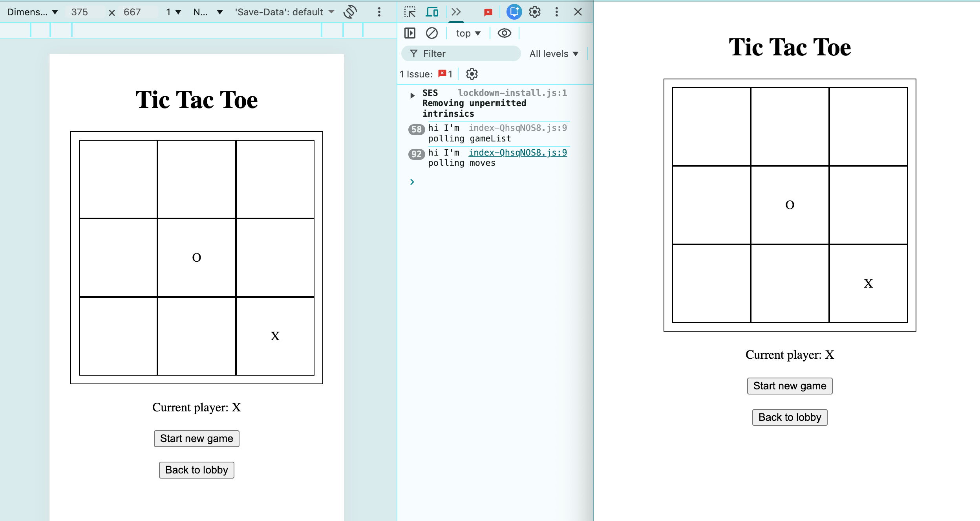Expand the SES Removing unpermitted intrinsics message
Viewport: 980px width, 521px height.
pos(412,95)
